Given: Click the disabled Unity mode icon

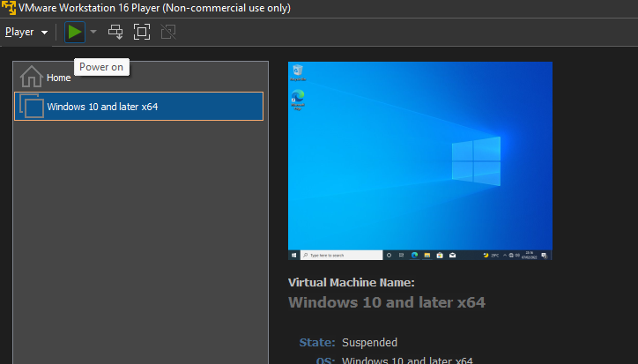Looking at the screenshot, I should click(168, 32).
